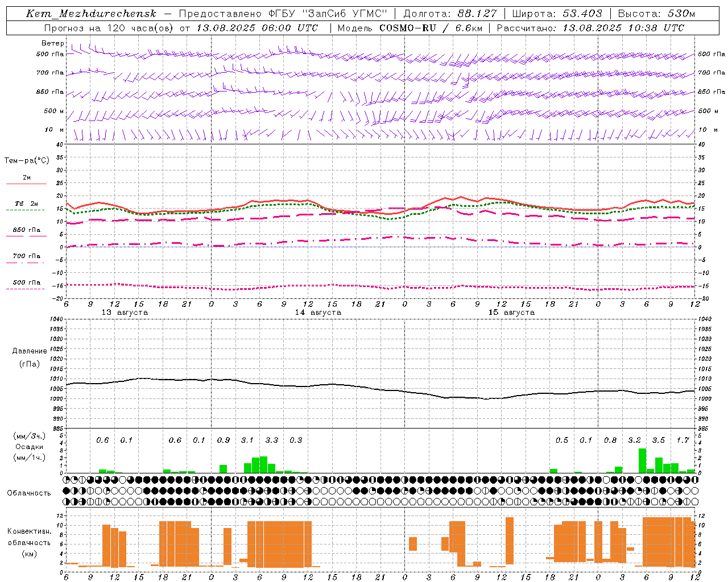Click the station title Kem_Mezhdurechensk
The height and width of the screenshot is (582, 728).
coord(91,14)
